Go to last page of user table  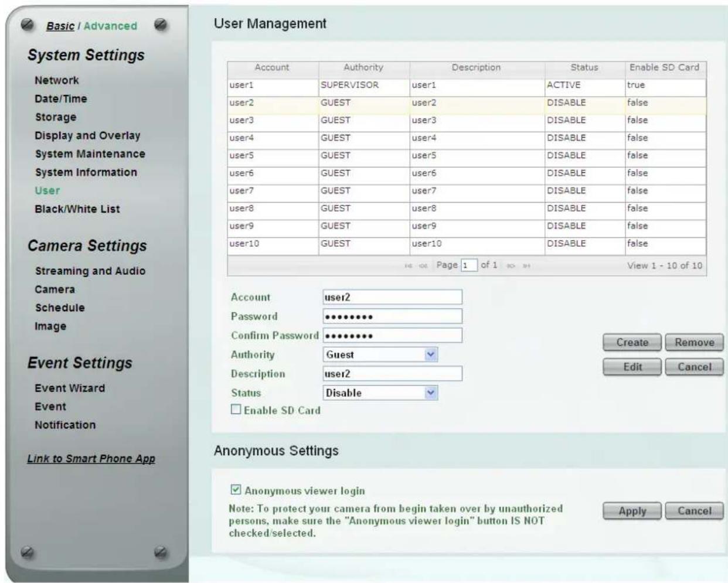point(526,266)
